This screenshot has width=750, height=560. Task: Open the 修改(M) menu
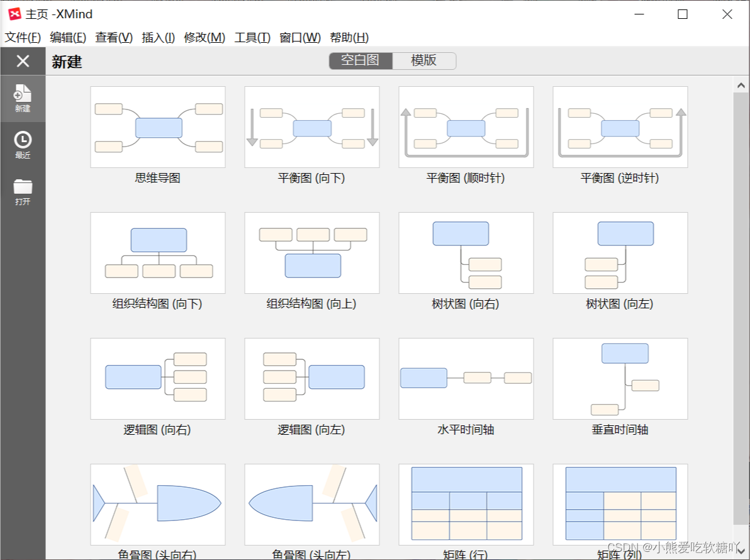(x=204, y=37)
